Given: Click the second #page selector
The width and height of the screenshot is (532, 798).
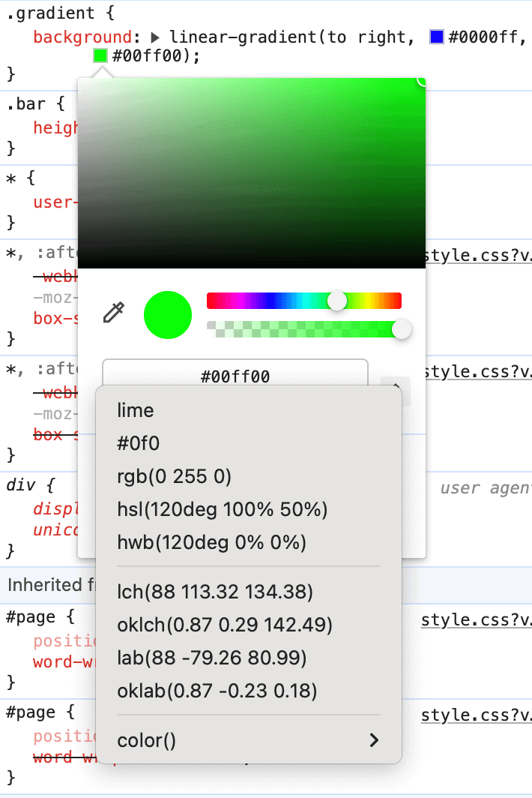Looking at the screenshot, I should click(x=31, y=712).
